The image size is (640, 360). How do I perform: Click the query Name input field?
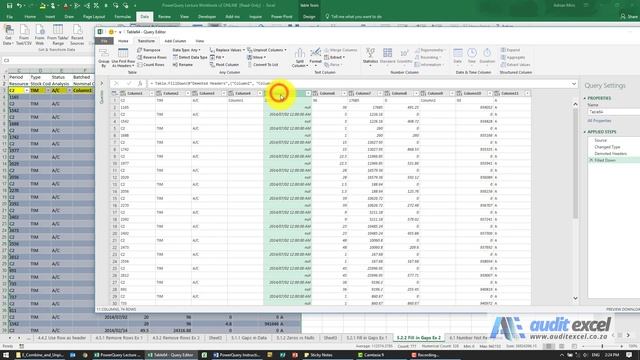coord(613,112)
